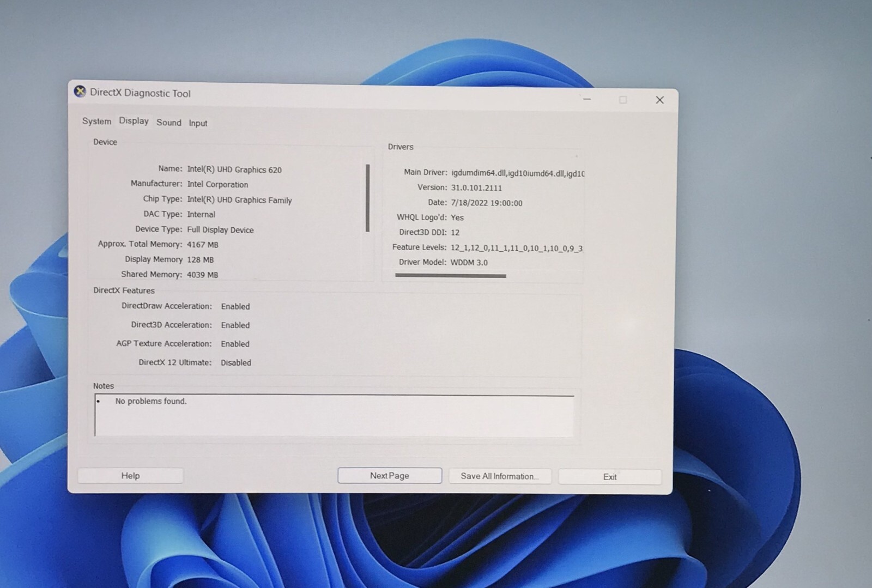Click the Exit button
This screenshot has width=872, height=588.
coord(610,477)
